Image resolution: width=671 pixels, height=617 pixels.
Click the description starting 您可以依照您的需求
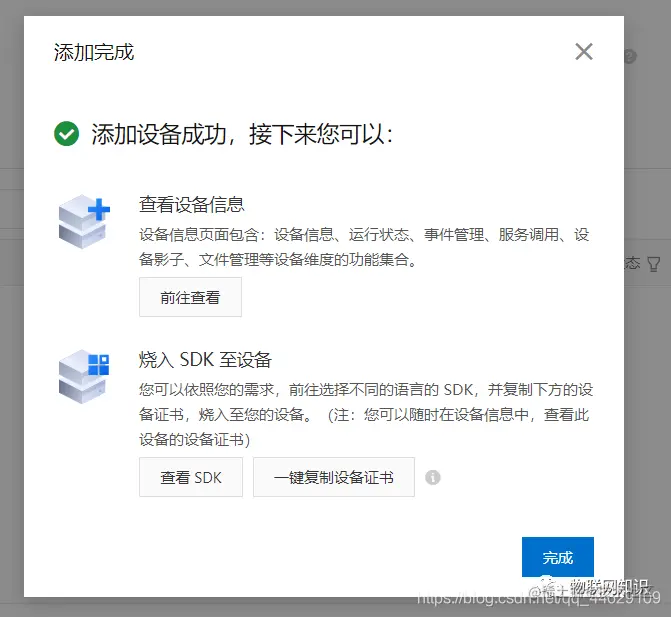366,415
